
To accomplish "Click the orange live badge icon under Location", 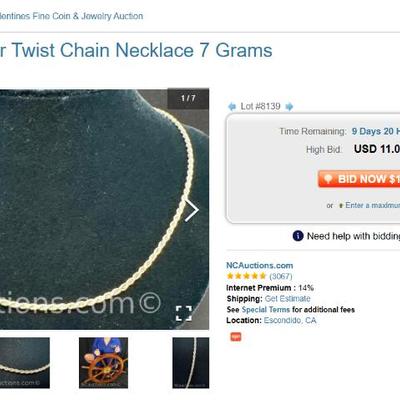I will [236, 337].
